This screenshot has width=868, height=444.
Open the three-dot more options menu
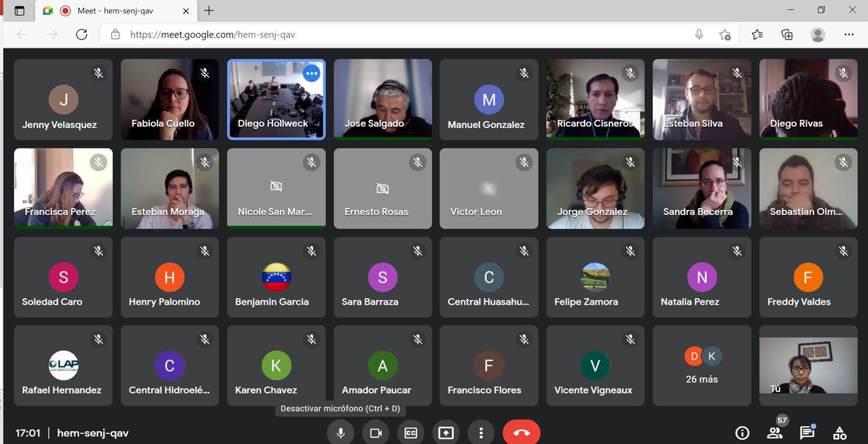click(x=481, y=433)
